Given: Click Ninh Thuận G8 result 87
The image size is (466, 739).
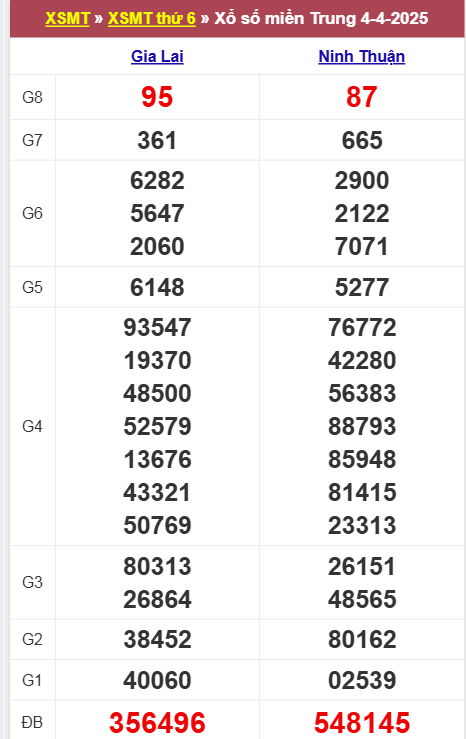Looking at the screenshot, I should click(x=361, y=97).
